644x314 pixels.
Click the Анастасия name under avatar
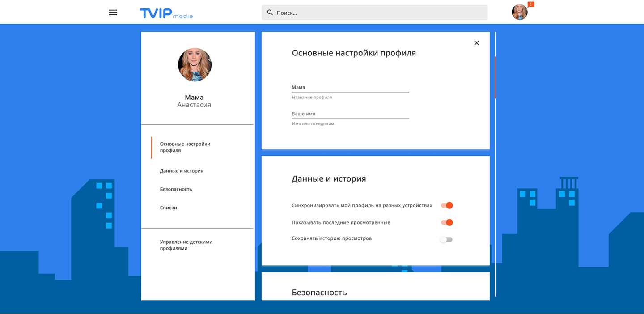pyautogui.click(x=194, y=105)
